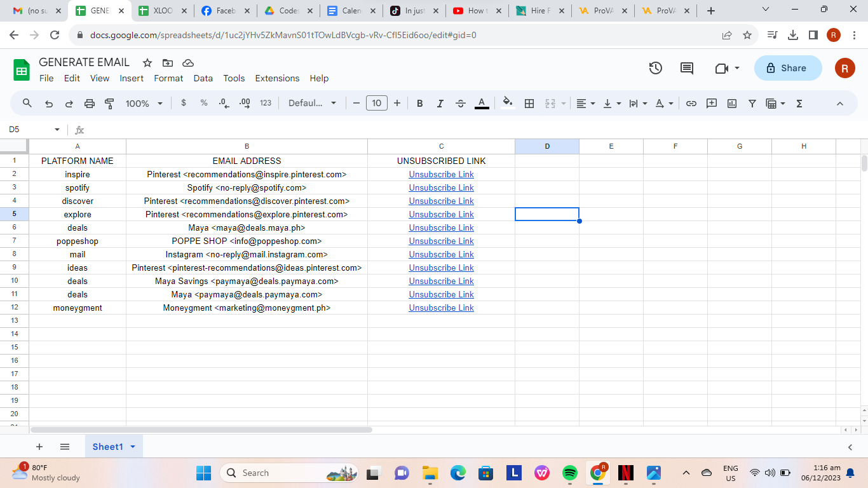
Task: Insert a comment
Action: pyautogui.click(x=712, y=103)
